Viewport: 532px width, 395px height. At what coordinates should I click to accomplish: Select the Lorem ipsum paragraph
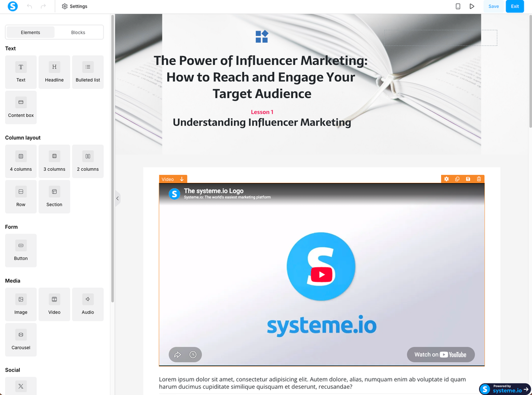coord(312,383)
